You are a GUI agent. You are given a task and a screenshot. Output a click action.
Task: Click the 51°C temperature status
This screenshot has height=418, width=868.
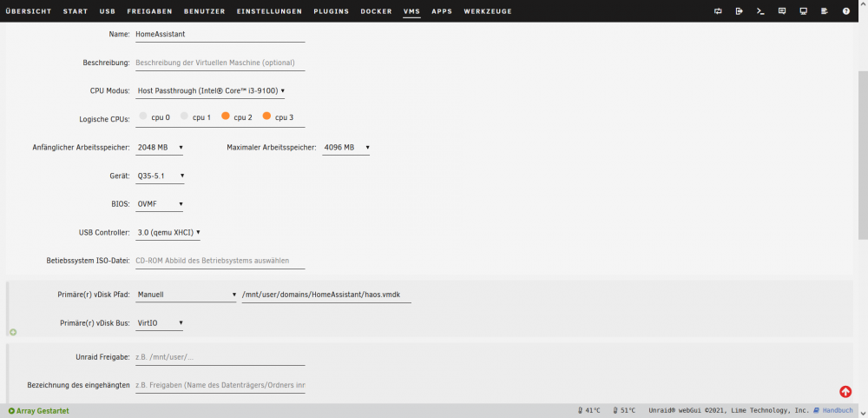click(x=624, y=411)
